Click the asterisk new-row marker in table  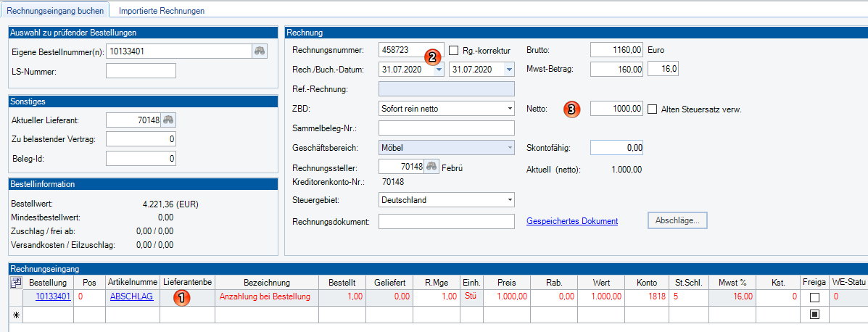(15, 315)
